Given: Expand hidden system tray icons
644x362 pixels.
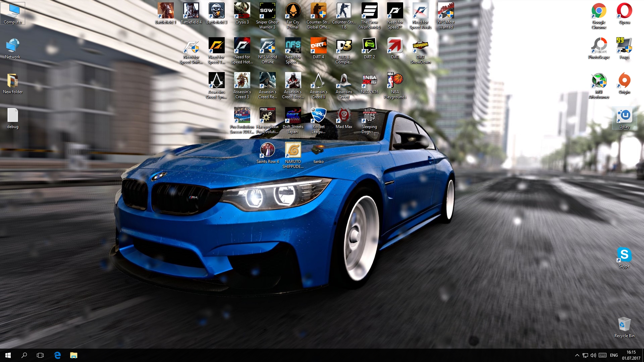Looking at the screenshot, I should [x=577, y=355].
